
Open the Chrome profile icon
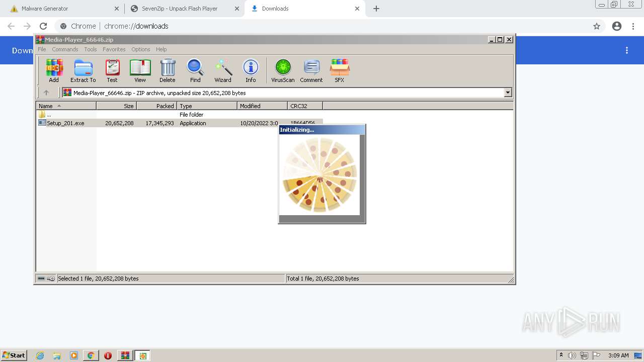point(617,26)
